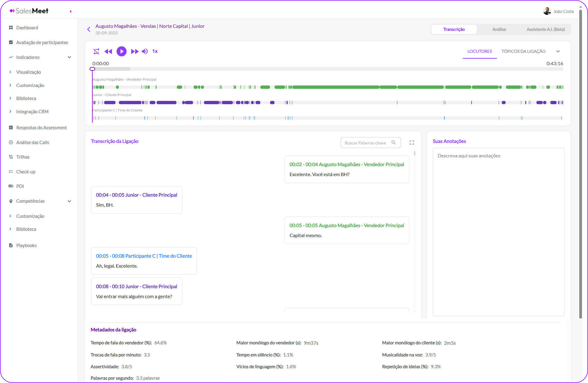Expand transcription with the fullscreen icon
The image size is (588, 383).
coord(412,143)
